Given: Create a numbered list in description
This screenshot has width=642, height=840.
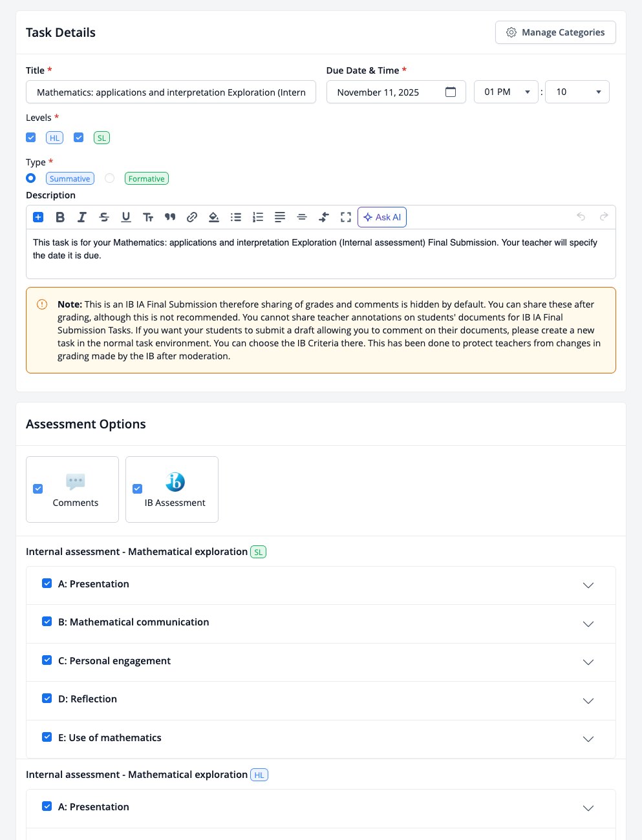Looking at the screenshot, I should [258, 217].
